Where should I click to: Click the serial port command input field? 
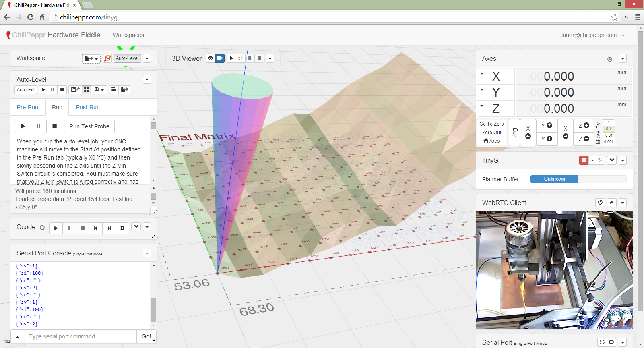pyautogui.click(x=80, y=336)
